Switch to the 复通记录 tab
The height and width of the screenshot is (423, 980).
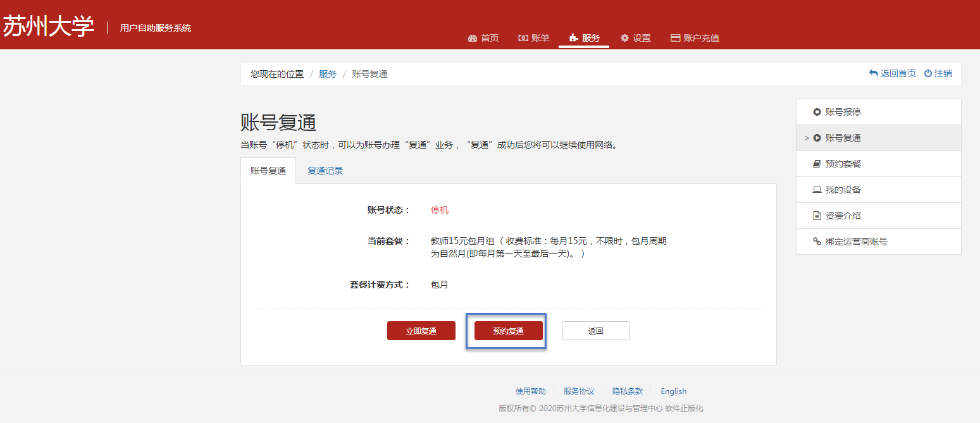325,171
